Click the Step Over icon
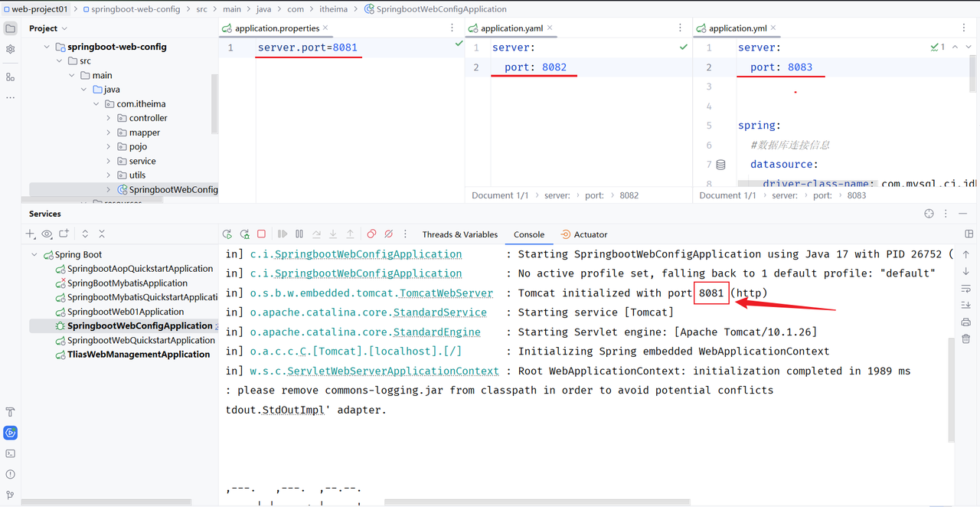 pos(316,234)
